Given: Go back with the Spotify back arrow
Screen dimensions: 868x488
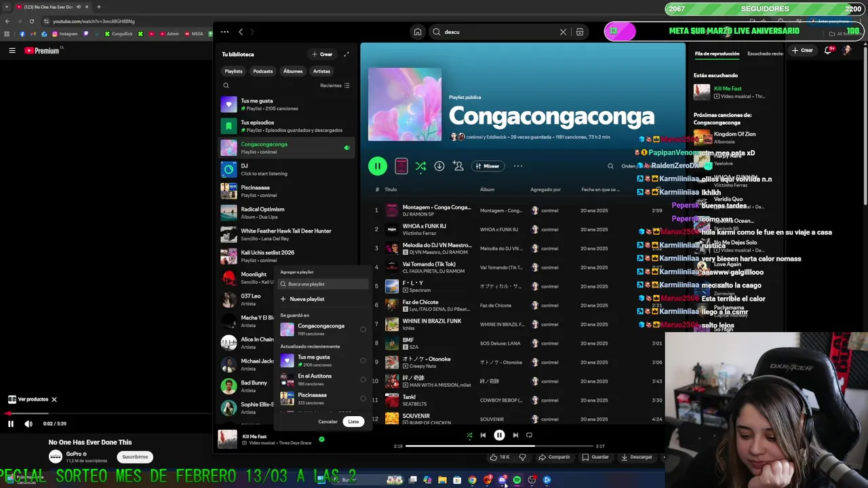Looking at the screenshot, I should [x=241, y=32].
